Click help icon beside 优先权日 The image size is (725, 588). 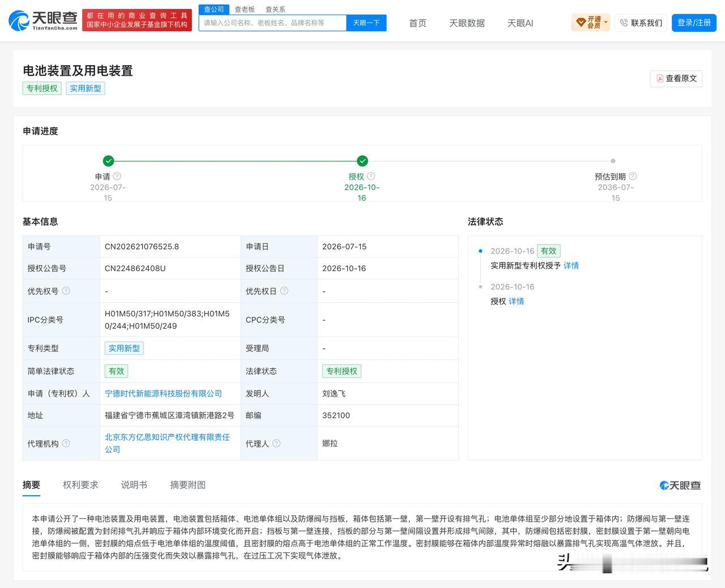(x=284, y=291)
